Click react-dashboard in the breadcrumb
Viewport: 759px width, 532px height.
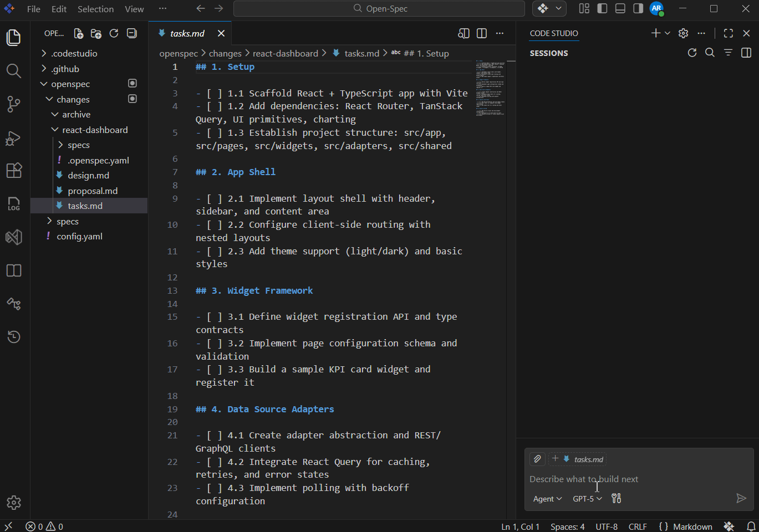tap(286, 53)
